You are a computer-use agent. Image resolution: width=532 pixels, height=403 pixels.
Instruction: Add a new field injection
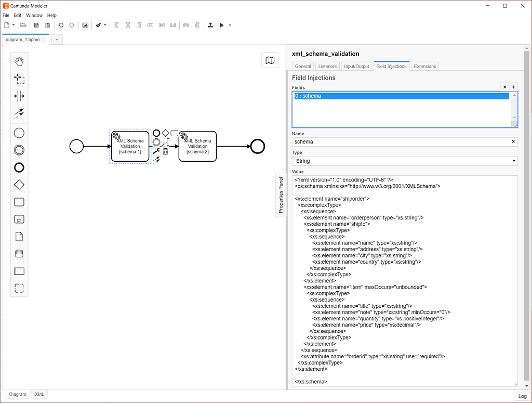(513, 87)
